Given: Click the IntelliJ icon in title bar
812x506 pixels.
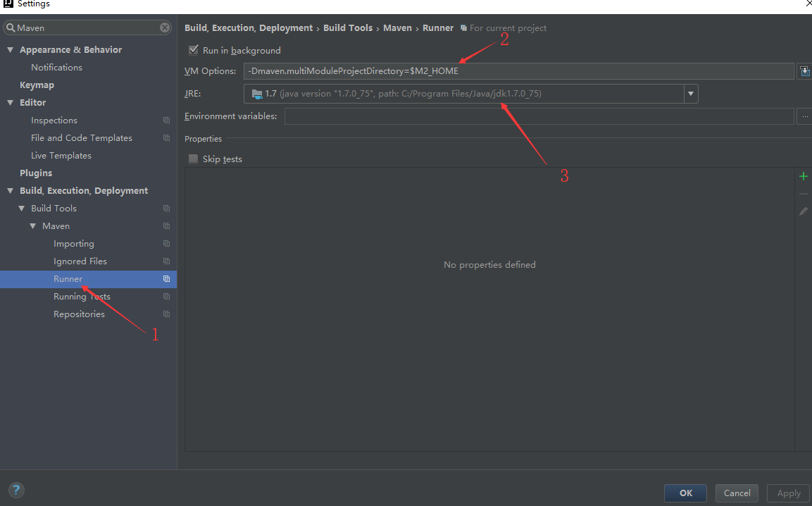Looking at the screenshot, I should tap(8, 4).
